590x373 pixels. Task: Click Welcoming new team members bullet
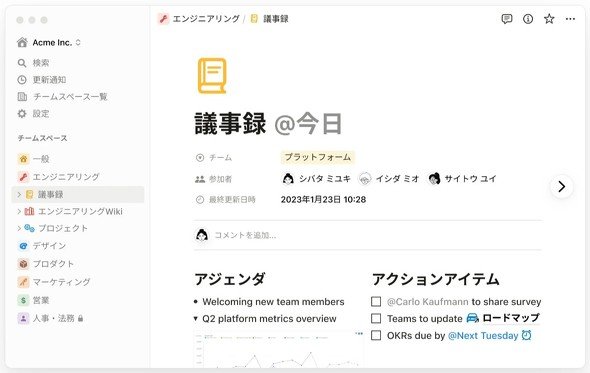tap(273, 301)
